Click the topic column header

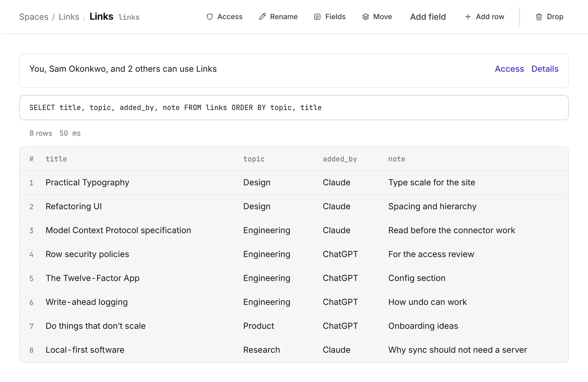(254, 159)
